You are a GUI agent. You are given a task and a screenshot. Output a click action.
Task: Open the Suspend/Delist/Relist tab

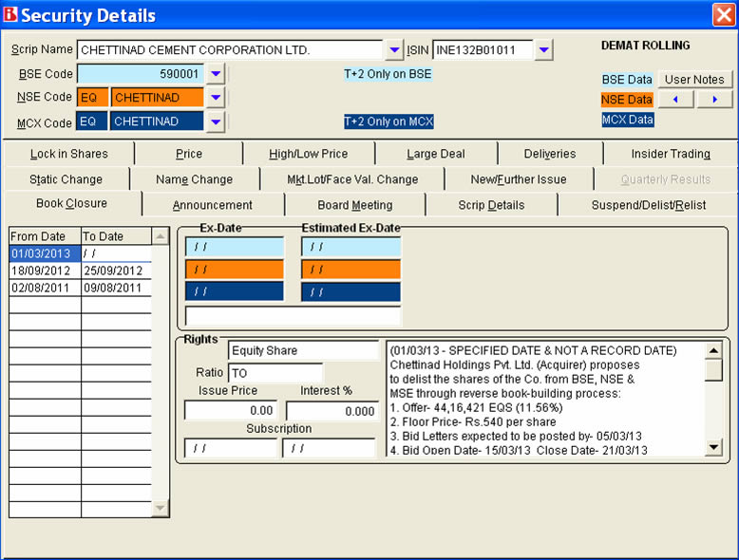coord(649,205)
